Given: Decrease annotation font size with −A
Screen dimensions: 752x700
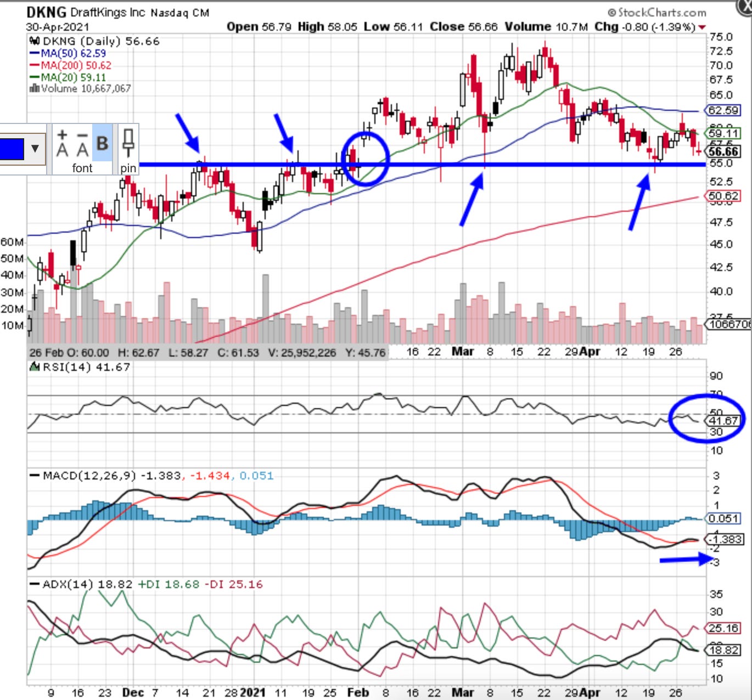Looking at the screenshot, I should (x=82, y=143).
